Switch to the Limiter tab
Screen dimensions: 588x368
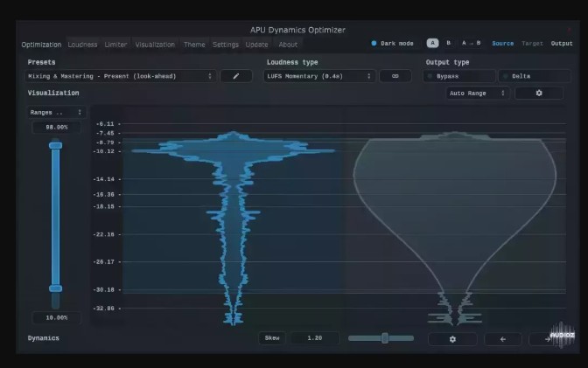tap(115, 45)
